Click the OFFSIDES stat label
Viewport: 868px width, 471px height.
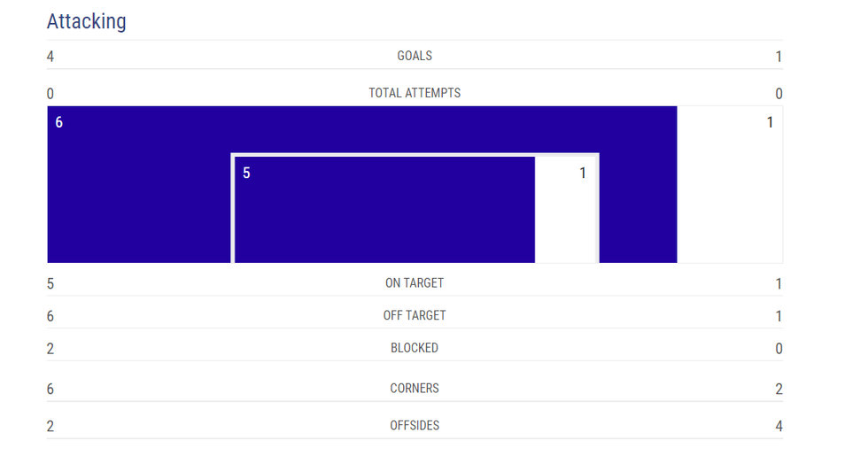415,426
